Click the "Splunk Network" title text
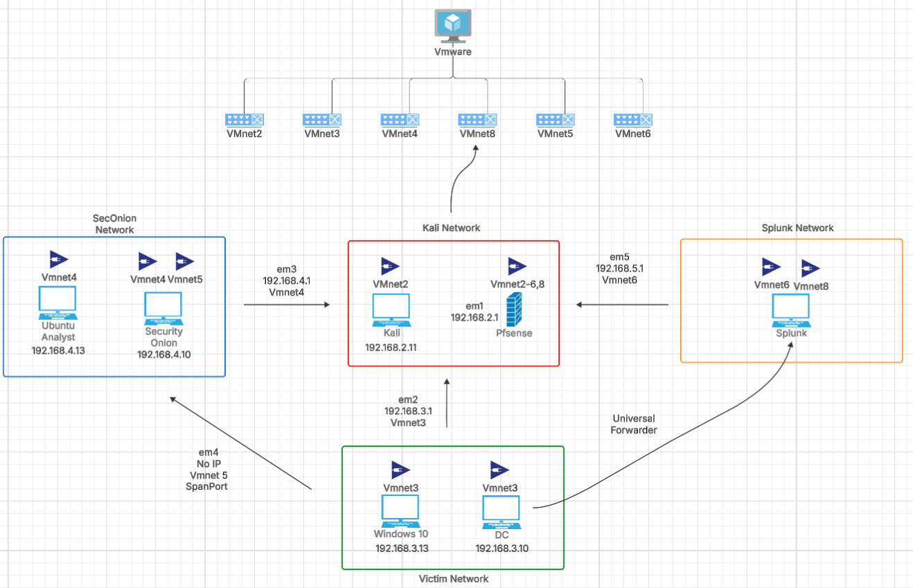 coord(797,228)
